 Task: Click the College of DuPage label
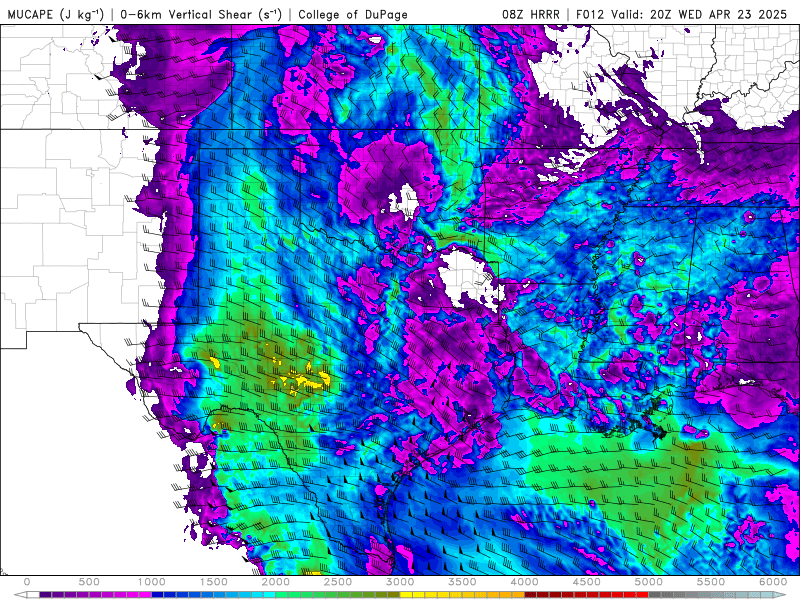click(353, 14)
